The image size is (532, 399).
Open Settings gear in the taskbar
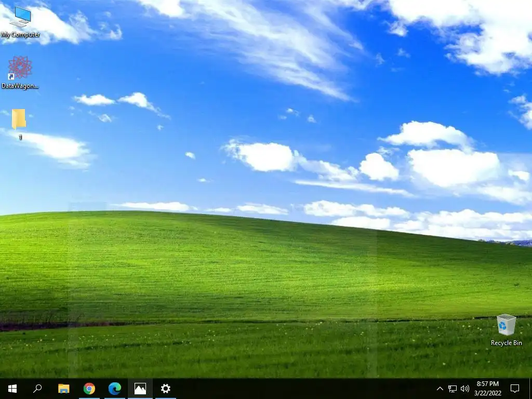166,389
